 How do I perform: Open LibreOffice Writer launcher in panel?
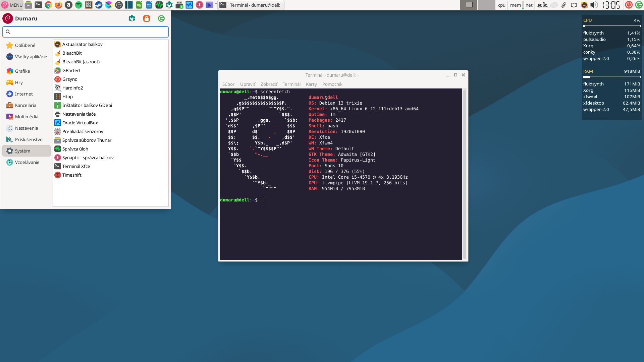149,5
